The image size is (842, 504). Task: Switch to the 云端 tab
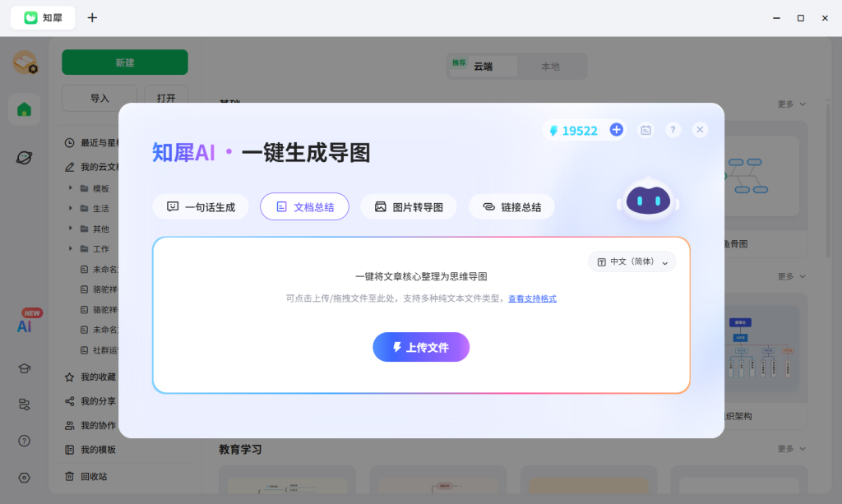pos(483,67)
